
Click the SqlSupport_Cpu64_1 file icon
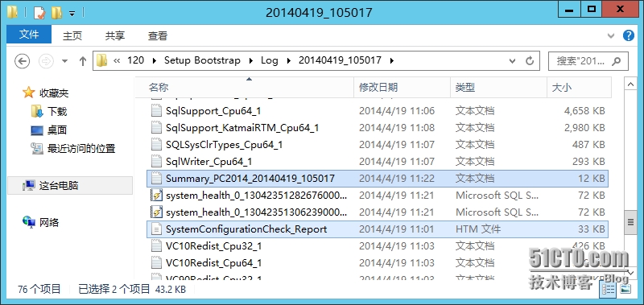[156, 111]
